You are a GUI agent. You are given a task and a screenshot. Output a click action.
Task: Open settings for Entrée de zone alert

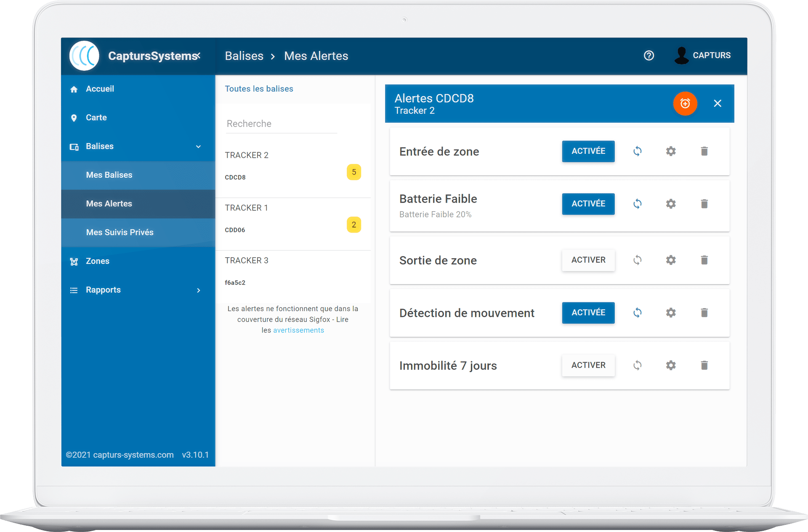click(671, 151)
